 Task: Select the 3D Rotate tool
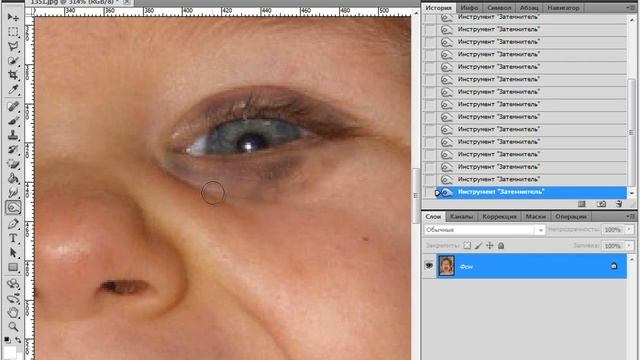pyautogui.click(x=13, y=284)
